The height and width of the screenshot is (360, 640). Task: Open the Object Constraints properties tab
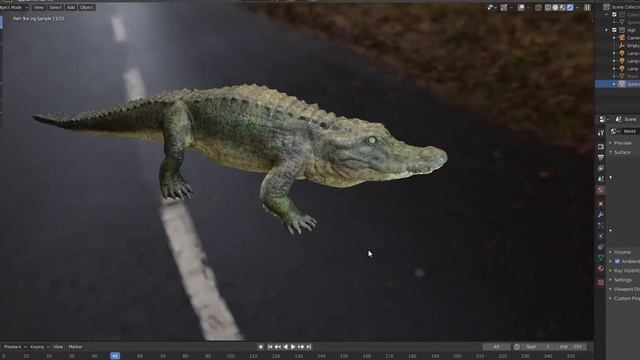pyautogui.click(x=601, y=247)
